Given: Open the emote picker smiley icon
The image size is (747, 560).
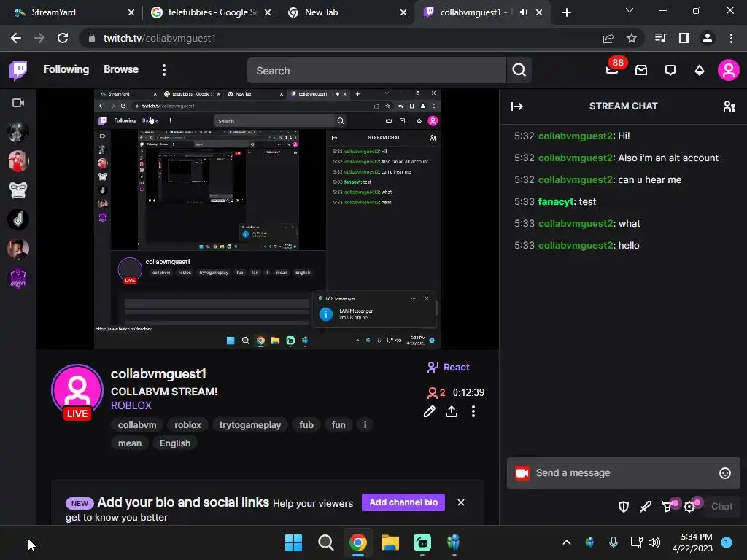Looking at the screenshot, I should [x=724, y=472].
